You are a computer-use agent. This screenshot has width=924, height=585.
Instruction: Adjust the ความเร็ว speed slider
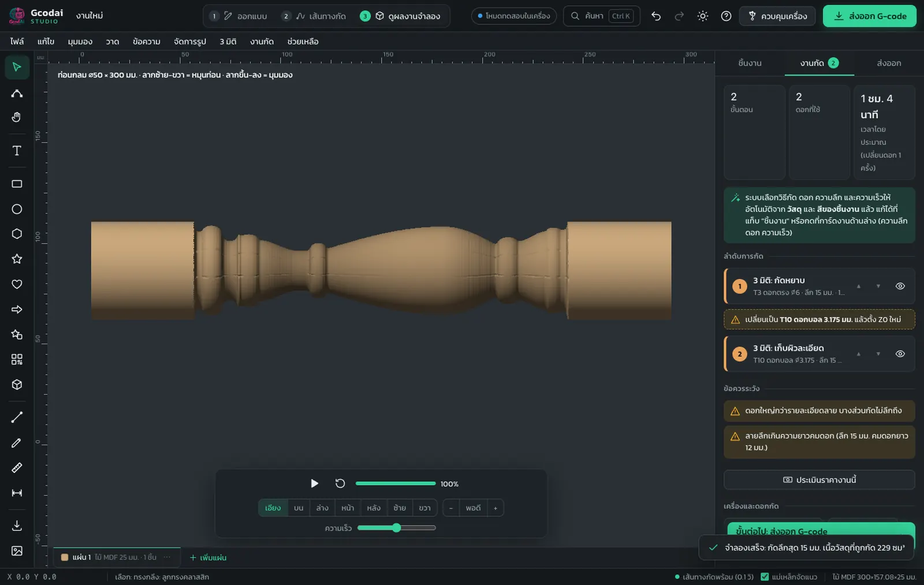pos(396,528)
